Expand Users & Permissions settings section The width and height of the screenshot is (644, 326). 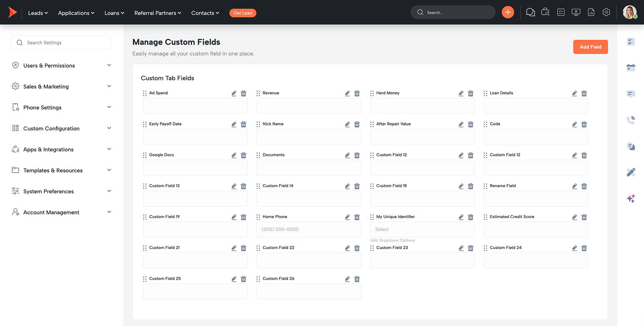(x=62, y=65)
